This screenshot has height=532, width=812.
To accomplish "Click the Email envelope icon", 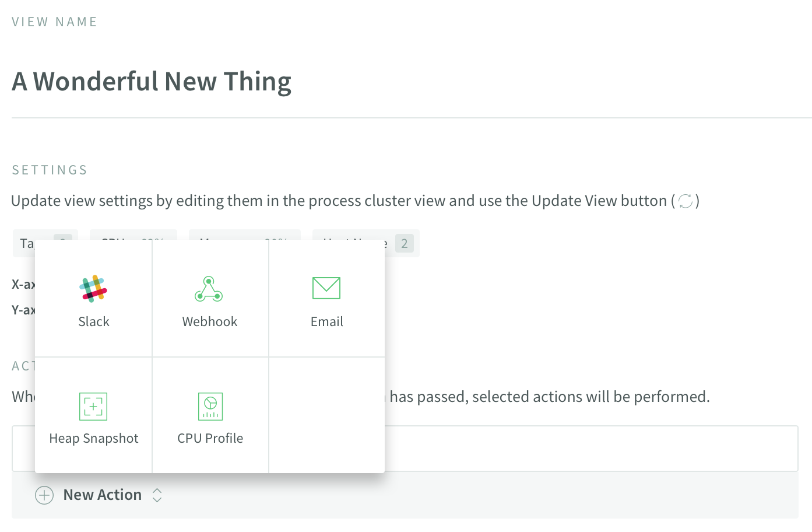I will (x=326, y=288).
